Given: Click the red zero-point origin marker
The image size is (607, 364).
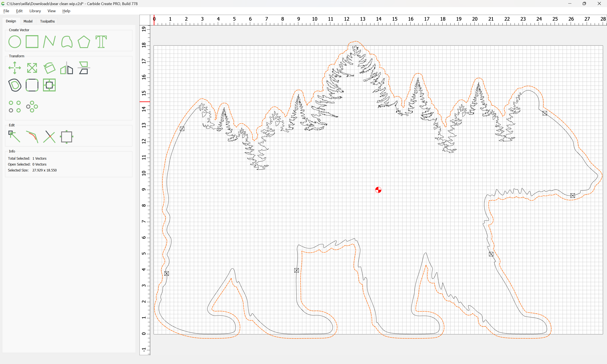Looking at the screenshot, I should (378, 190).
